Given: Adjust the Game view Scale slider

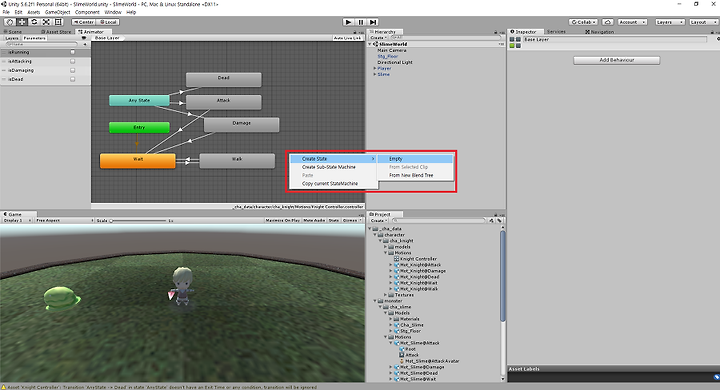Looking at the screenshot, I should [x=138, y=220].
